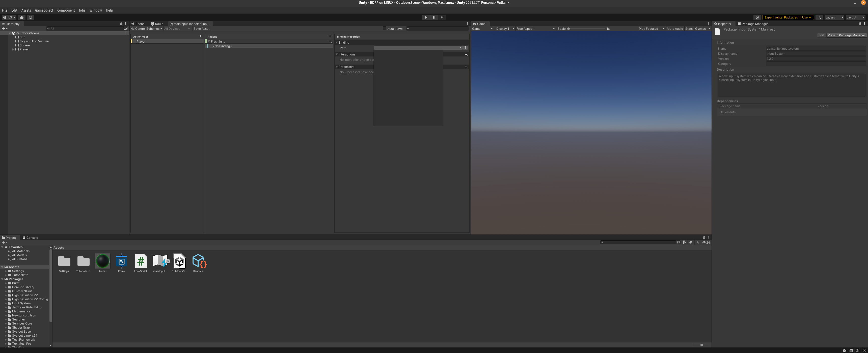Click the cloud services icon in toolbar

click(21, 17)
